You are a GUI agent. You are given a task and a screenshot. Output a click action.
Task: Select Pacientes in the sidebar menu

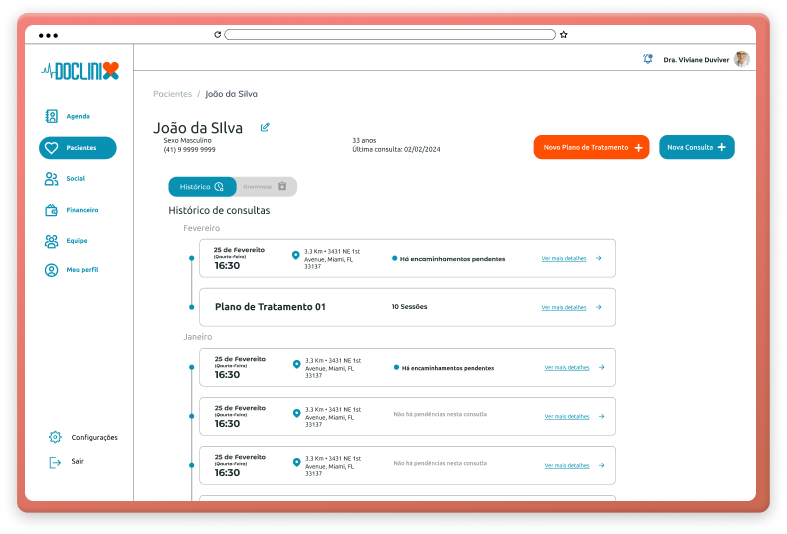click(x=78, y=148)
